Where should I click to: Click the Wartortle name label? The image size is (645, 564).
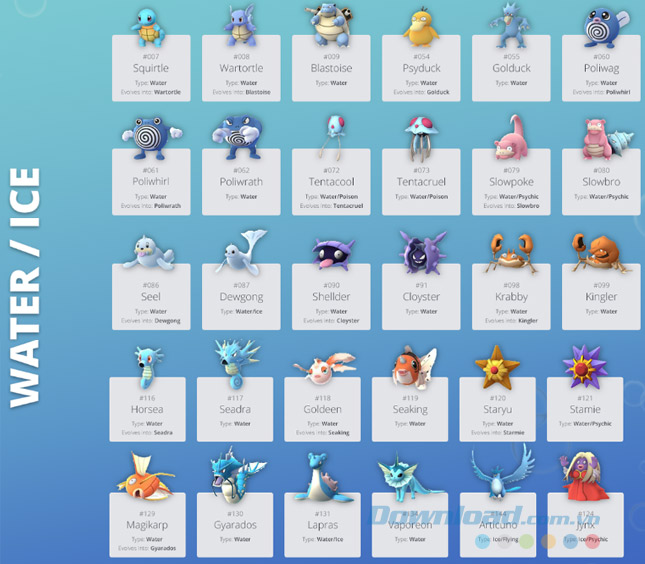241,68
